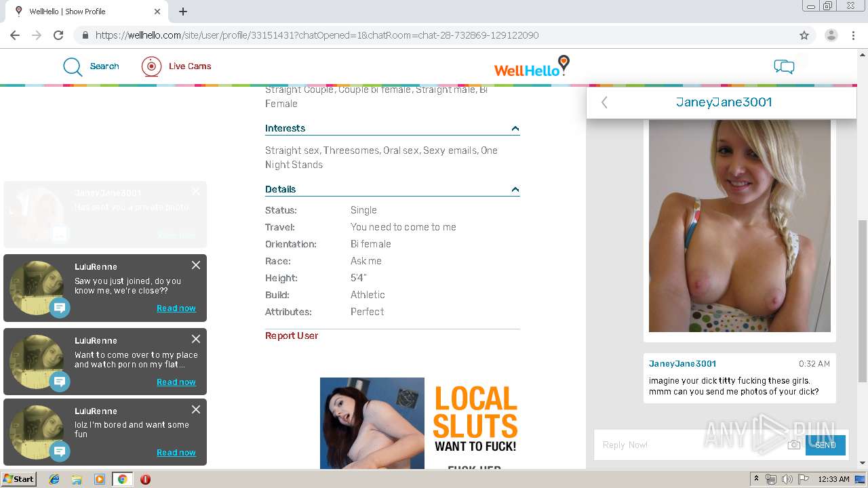This screenshot has width=868, height=488.
Task: Collapse the Interests section chevron
Action: (515, 129)
